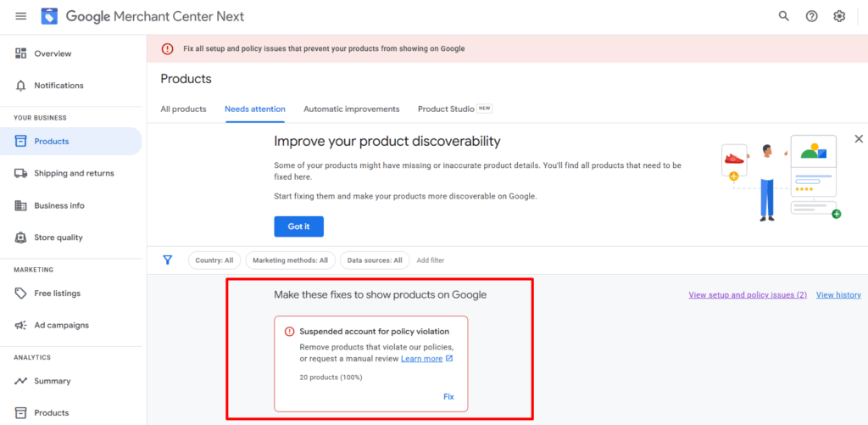Click the Notifications bell icon

21,86
